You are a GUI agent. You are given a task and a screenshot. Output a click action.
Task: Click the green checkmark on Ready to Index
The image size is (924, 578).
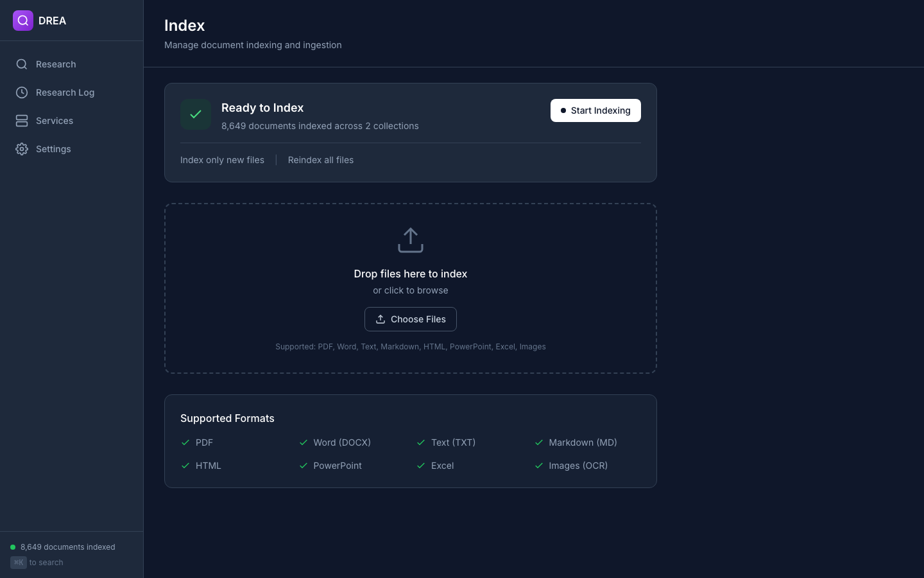(x=196, y=114)
